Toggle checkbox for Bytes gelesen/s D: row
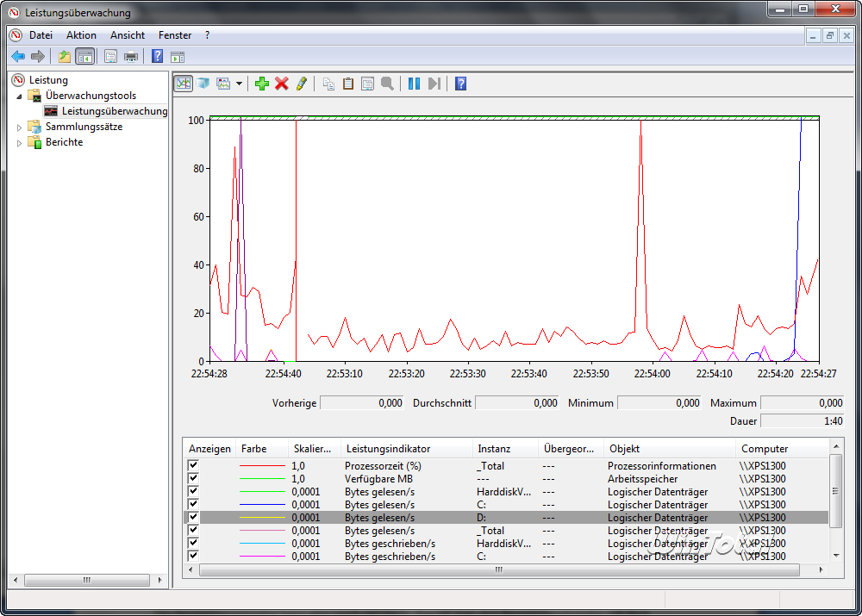862x616 pixels. pos(193,517)
